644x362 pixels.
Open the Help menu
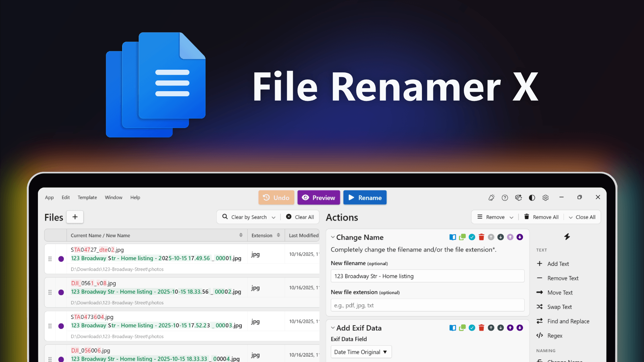(135, 197)
